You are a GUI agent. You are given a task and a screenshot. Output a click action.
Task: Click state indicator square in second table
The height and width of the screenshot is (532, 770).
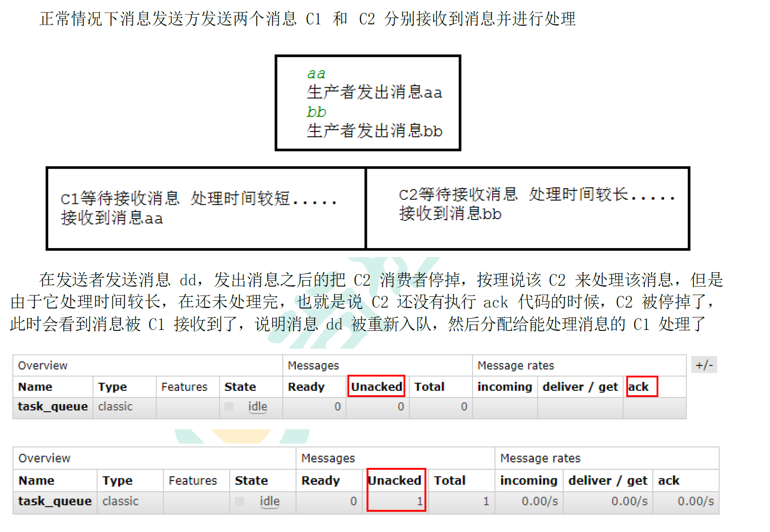point(239,501)
